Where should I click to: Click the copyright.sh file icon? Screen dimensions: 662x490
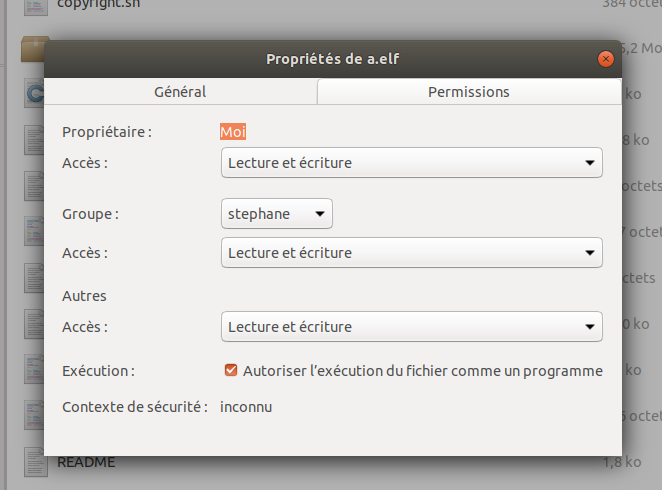[x=34, y=7]
